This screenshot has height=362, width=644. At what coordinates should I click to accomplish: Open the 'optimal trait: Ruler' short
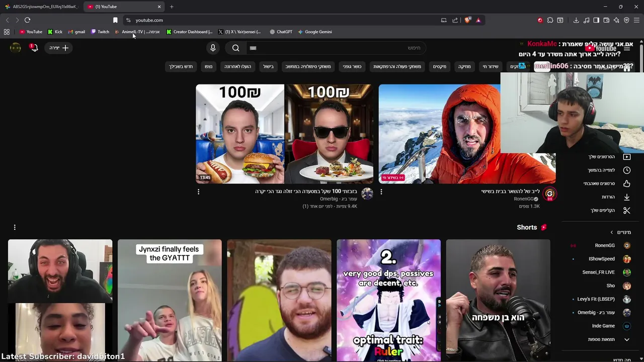[x=388, y=300]
